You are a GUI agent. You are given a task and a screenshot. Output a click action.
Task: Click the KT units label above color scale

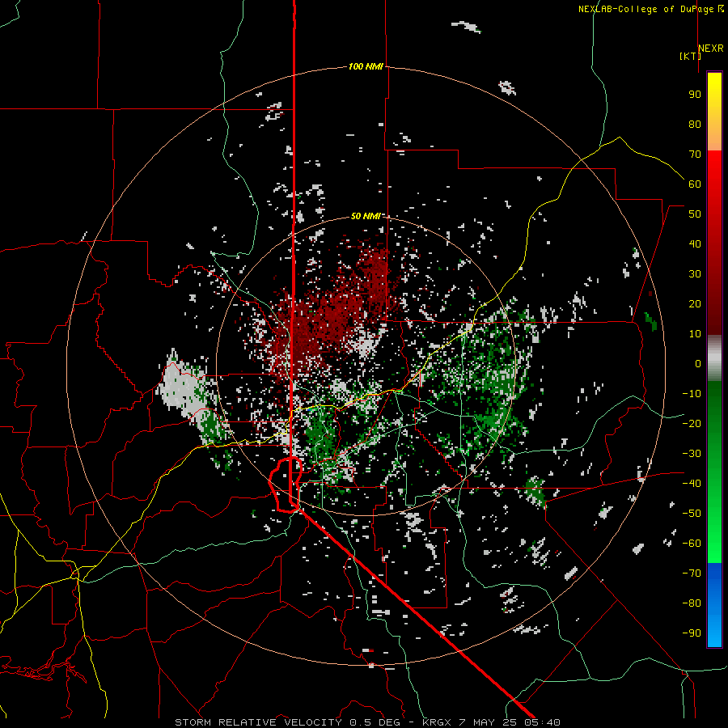click(x=691, y=56)
